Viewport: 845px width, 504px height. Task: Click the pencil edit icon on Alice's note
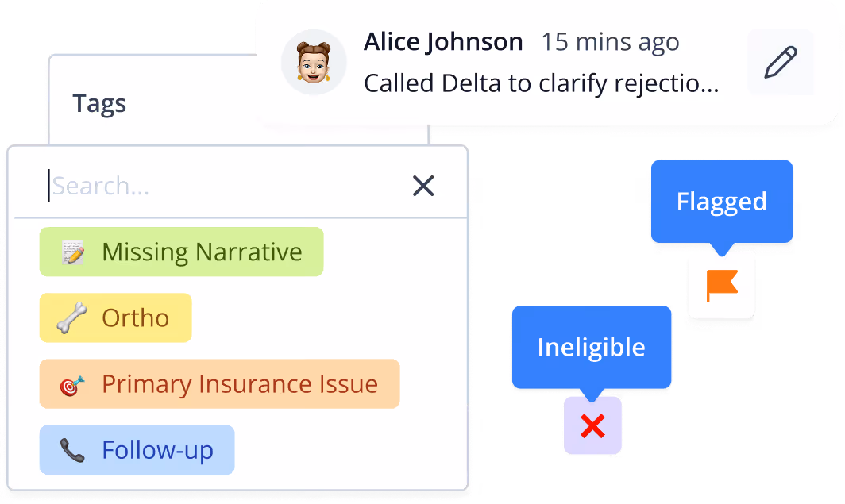[x=781, y=61]
